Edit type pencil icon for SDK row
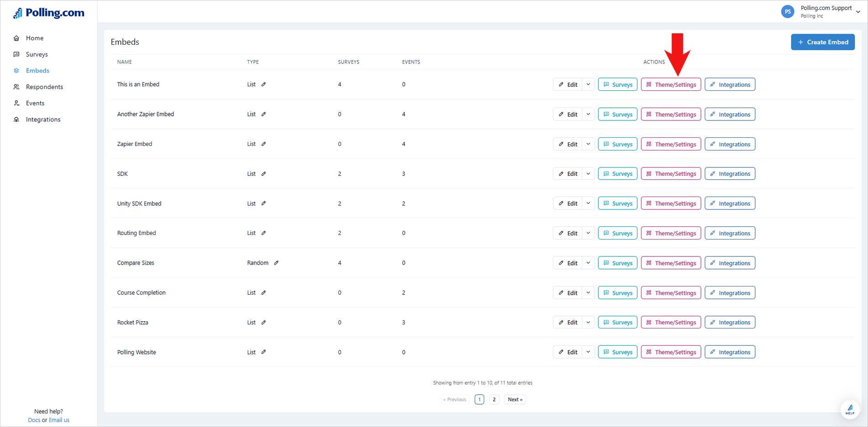 [264, 174]
